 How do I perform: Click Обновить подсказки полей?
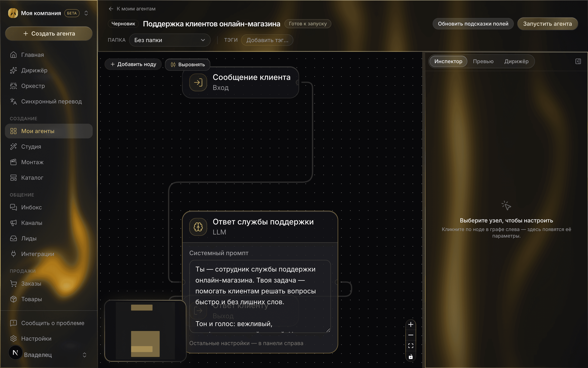(x=473, y=24)
